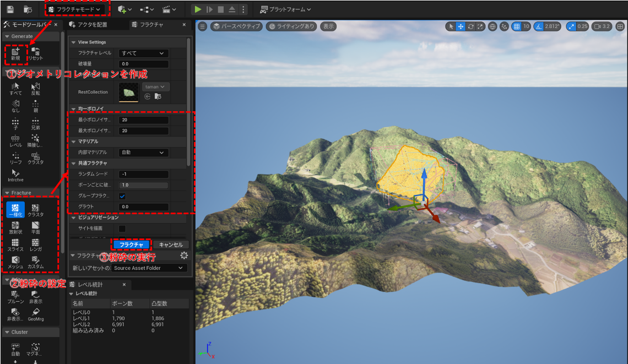Click the GeoMrg tool icon
This screenshot has height=364, width=628.
(35, 314)
